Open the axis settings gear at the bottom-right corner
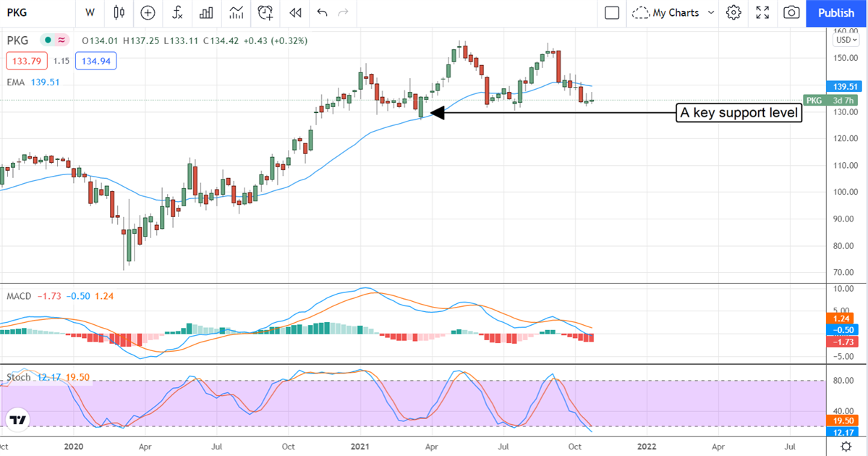 846,448
